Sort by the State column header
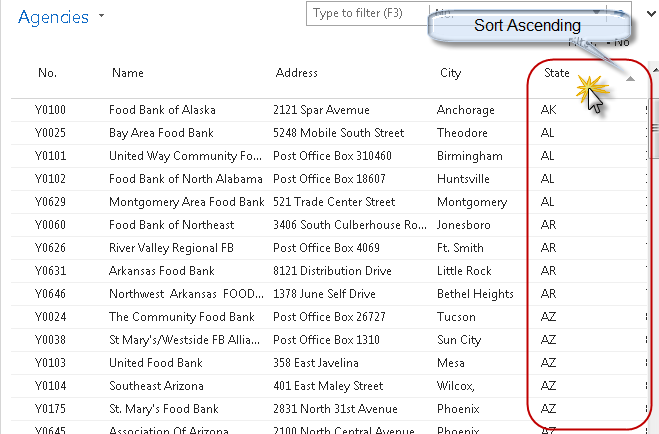The image size is (659, 434). [x=557, y=73]
